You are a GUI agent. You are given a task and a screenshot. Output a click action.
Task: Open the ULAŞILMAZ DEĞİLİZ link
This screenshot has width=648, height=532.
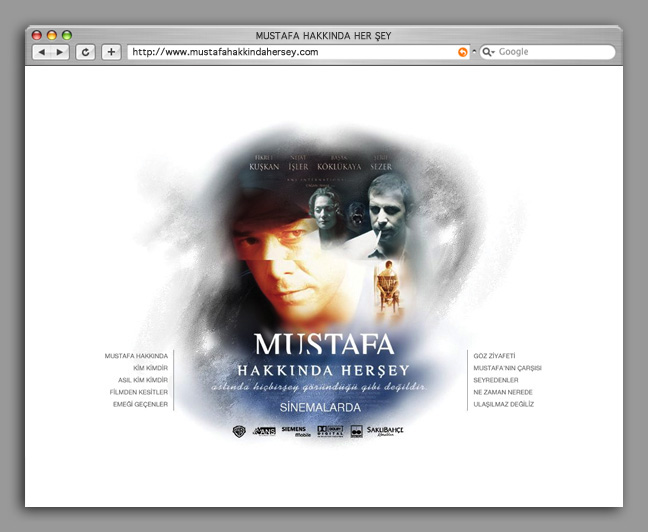click(504, 404)
